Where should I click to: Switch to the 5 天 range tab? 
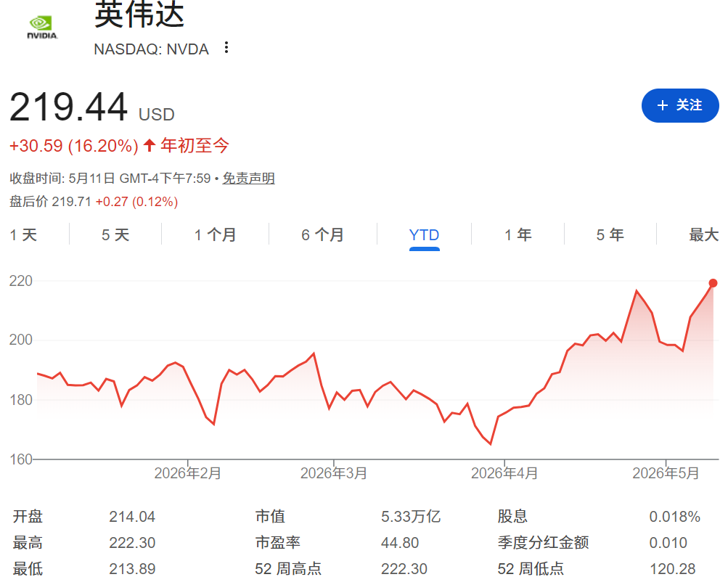(x=115, y=235)
